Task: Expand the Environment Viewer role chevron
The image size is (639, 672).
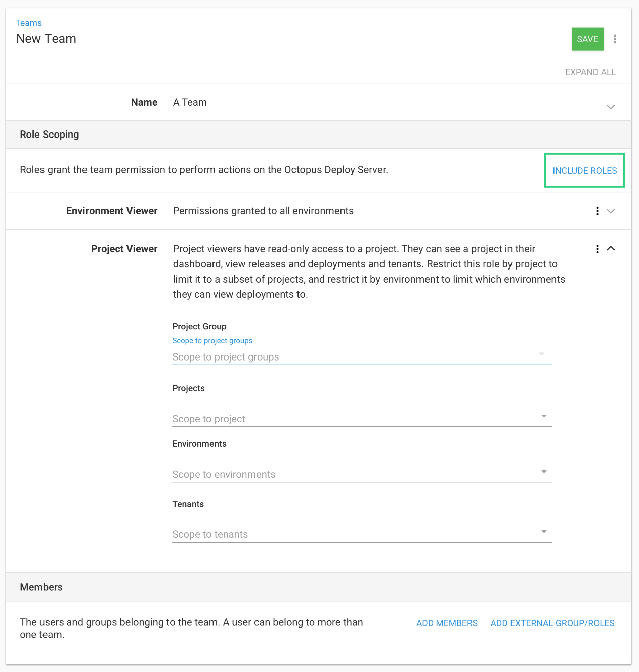Action: (x=611, y=211)
